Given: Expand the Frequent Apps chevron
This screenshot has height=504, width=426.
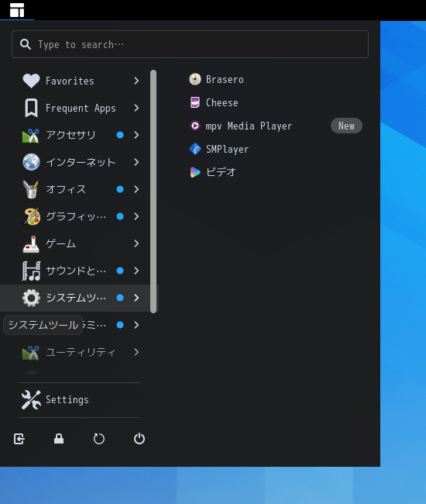Looking at the screenshot, I should [136, 108].
